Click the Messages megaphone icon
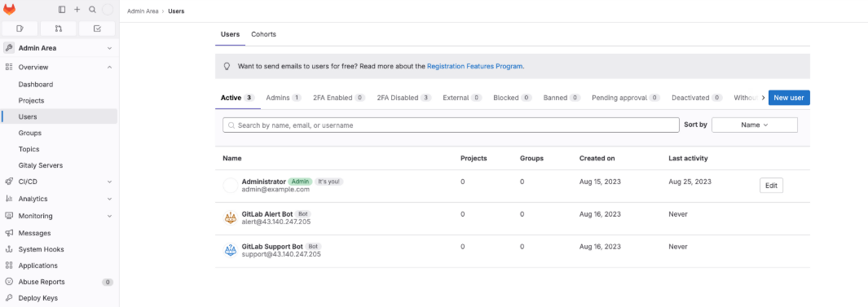This screenshot has height=307, width=868. tap(9, 233)
